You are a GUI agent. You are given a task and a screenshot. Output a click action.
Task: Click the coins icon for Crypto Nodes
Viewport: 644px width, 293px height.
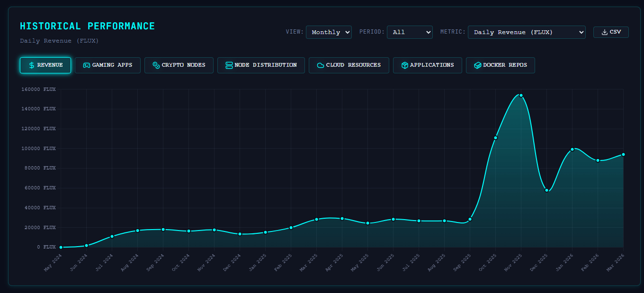coord(156,65)
